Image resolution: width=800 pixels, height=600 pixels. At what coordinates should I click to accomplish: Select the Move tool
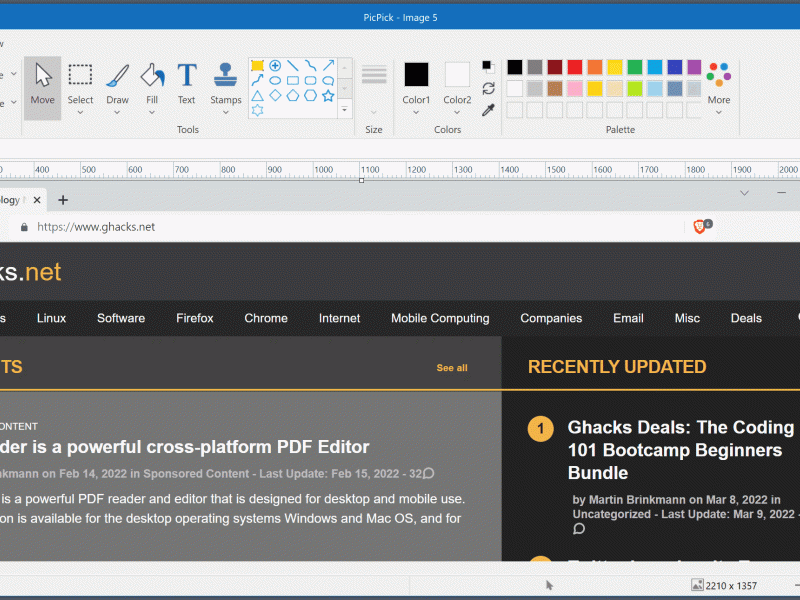(42, 88)
